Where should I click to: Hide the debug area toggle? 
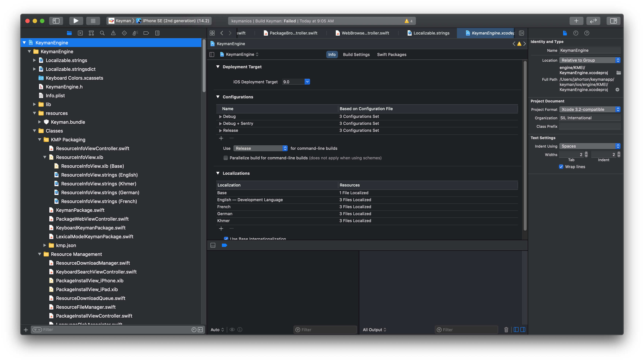(x=213, y=245)
